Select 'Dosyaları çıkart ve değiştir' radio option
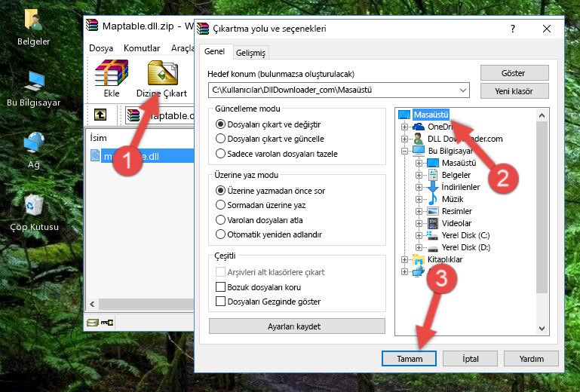 coord(220,124)
